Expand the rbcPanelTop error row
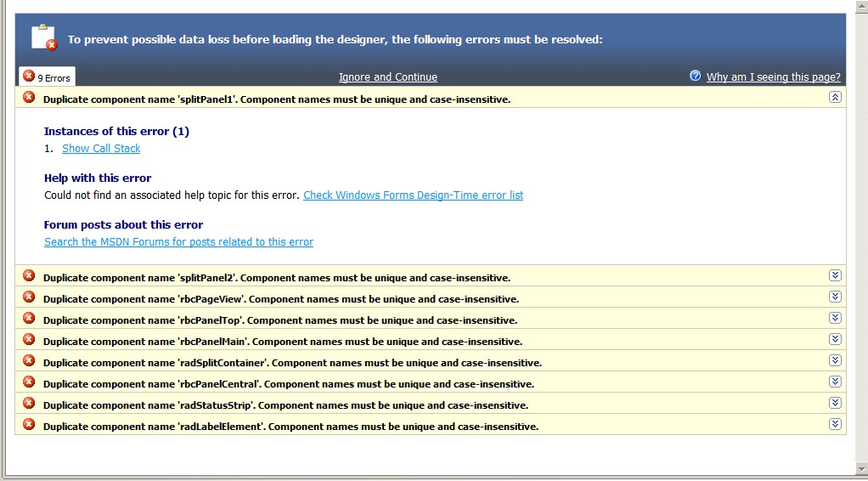The image size is (868, 481). pyautogui.click(x=835, y=318)
